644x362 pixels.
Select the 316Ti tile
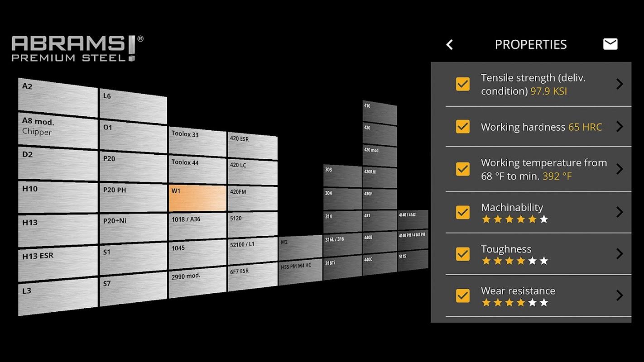(342, 269)
